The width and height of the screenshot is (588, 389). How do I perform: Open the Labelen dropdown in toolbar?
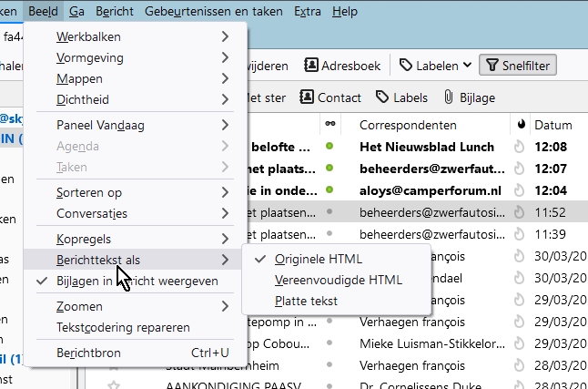point(433,66)
